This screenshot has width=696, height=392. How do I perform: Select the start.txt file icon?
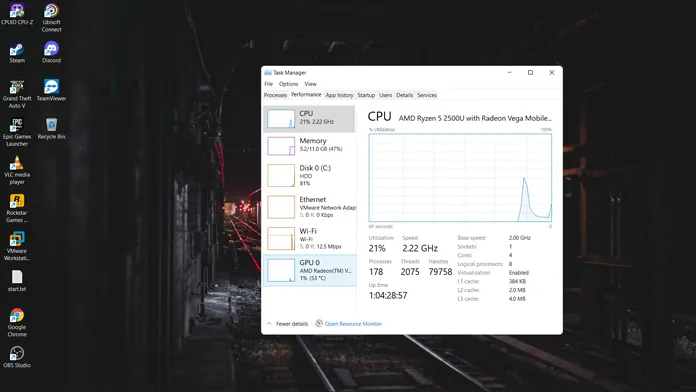17,281
